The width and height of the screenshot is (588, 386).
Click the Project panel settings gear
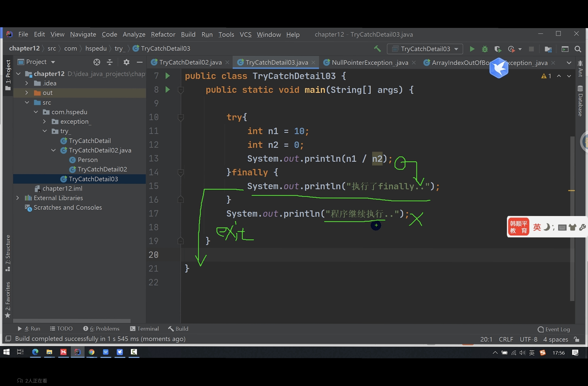126,62
